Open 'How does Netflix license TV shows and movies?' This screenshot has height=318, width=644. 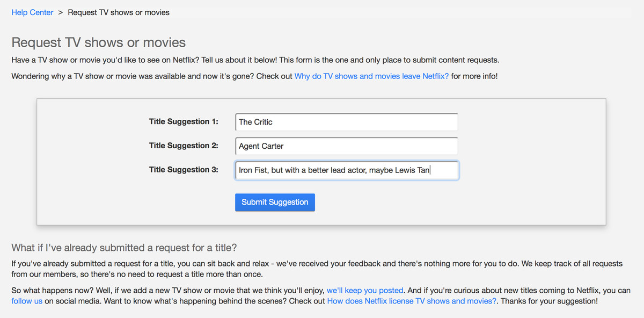coord(412,301)
